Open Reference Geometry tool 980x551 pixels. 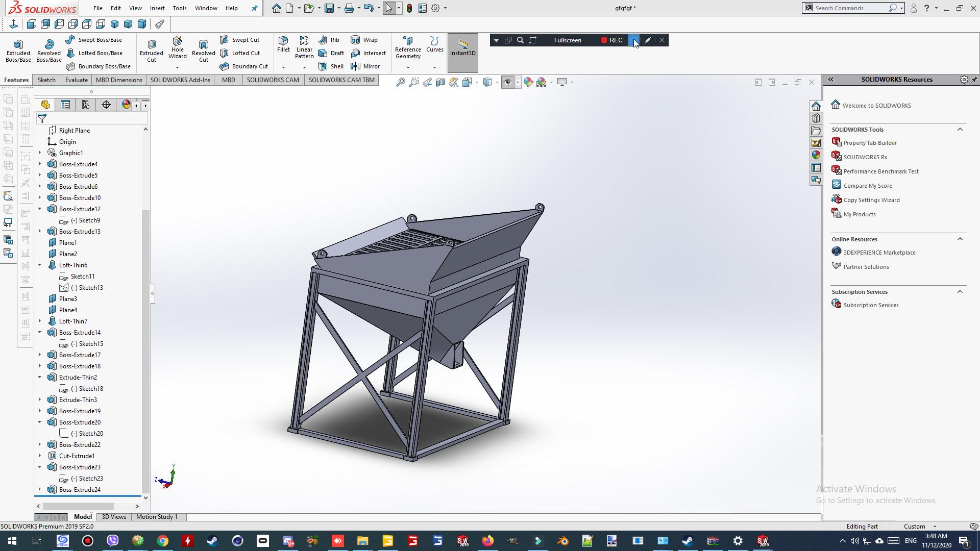[408, 48]
